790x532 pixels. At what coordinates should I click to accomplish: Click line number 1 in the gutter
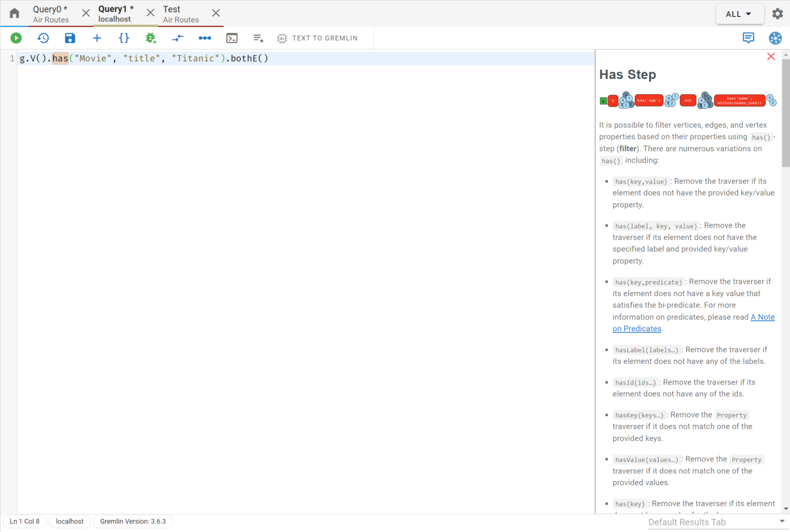point(12,58)
